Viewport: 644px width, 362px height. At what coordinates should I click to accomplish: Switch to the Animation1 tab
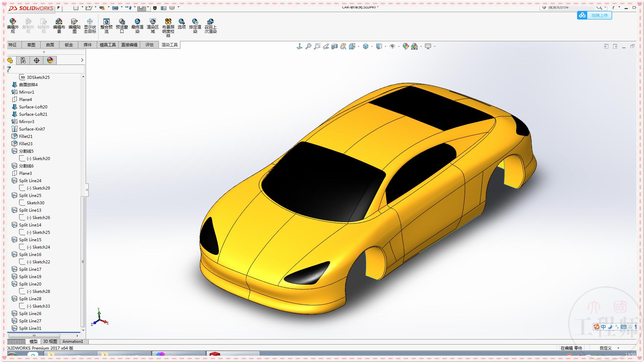pos(73,341)
